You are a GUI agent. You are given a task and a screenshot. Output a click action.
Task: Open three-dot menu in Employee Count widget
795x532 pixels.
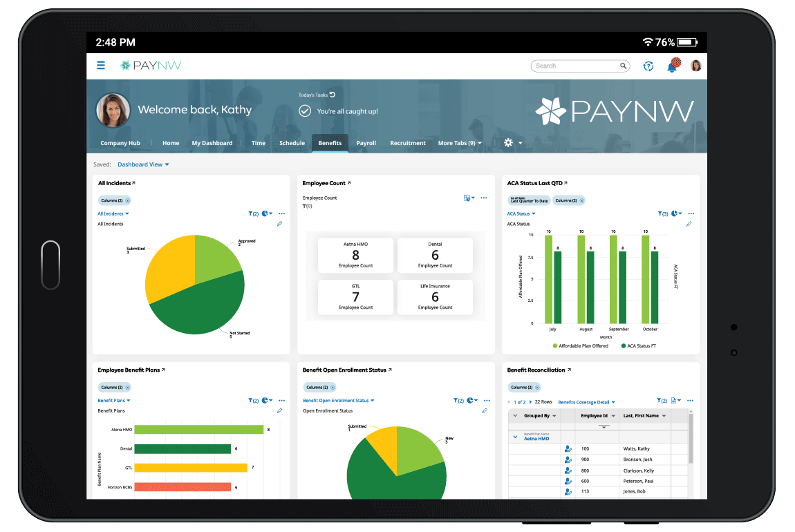(484, 198)
